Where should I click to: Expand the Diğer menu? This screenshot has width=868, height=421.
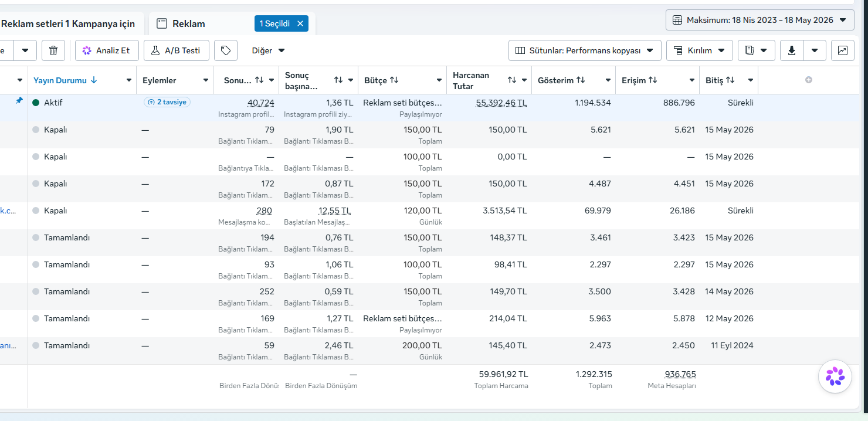[268, 50]
